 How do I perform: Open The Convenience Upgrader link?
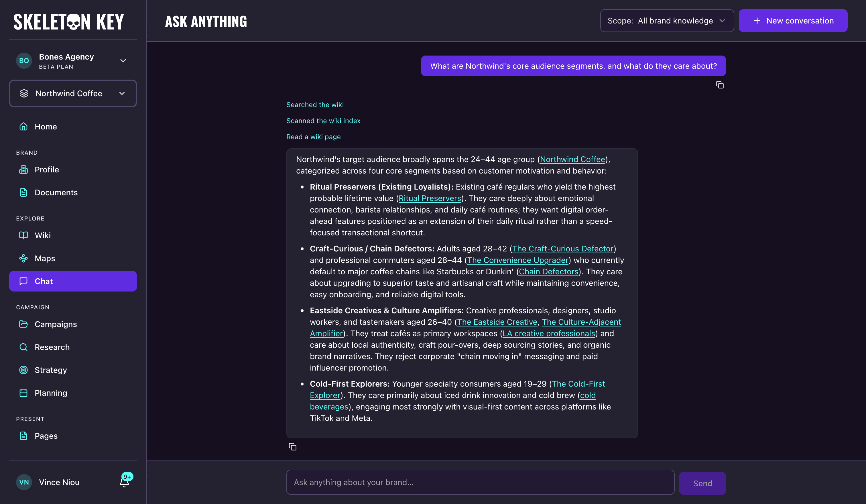(517, 260)
